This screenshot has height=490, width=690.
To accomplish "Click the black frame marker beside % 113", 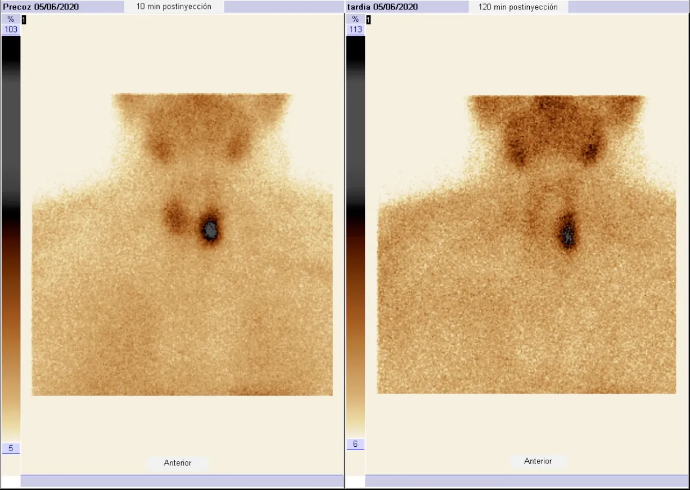I will (368, 19).
